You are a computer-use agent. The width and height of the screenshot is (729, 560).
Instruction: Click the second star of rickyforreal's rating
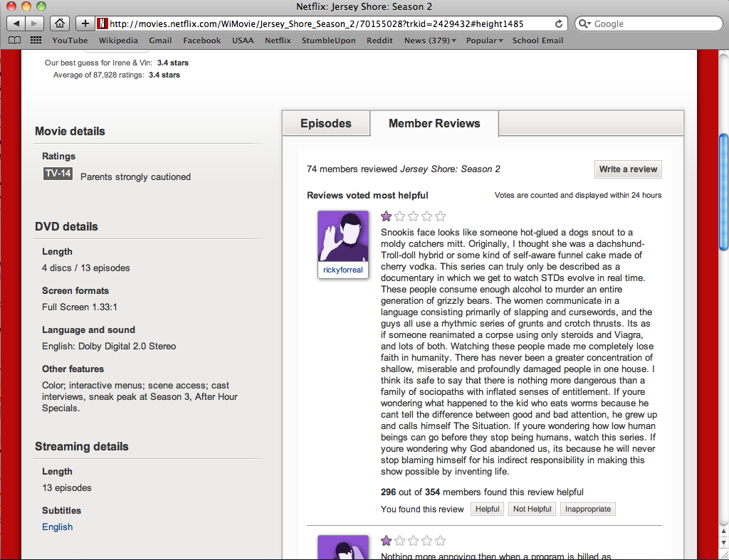pyautogui.click(x=399, y=216)
